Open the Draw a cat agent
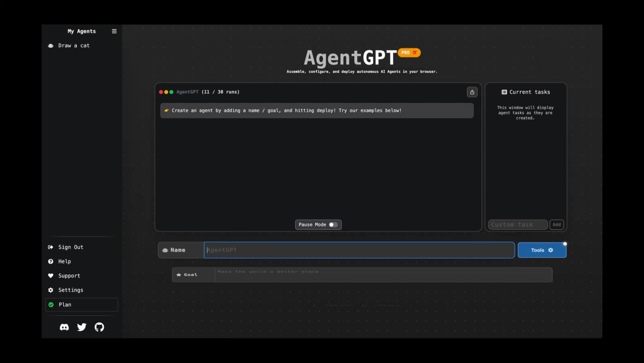Viewport: 644px width, 363px height. coord(81,45)
